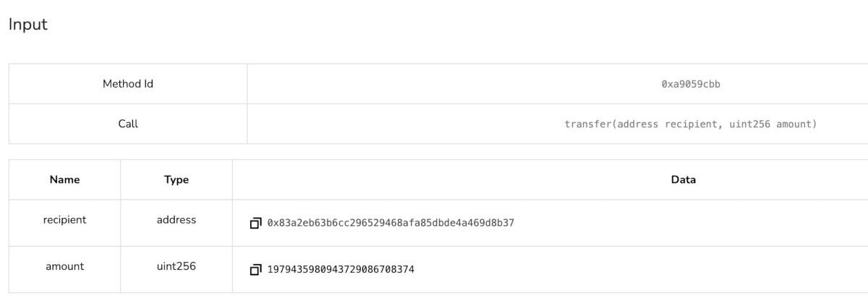The width and height of the screenshot is (868, 296).
Task: Copy the recipient address value
Action: [255, 224]
